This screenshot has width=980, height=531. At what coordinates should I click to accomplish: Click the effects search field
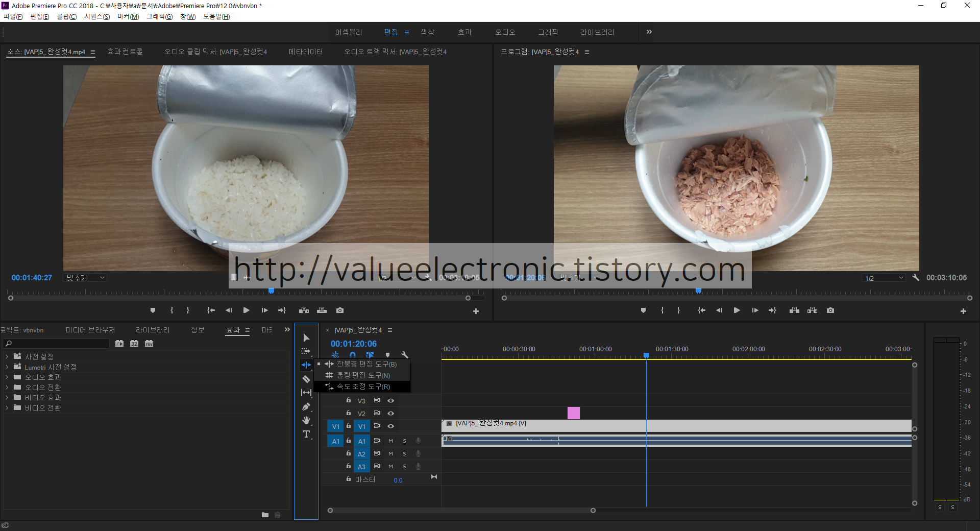(56, 344)
